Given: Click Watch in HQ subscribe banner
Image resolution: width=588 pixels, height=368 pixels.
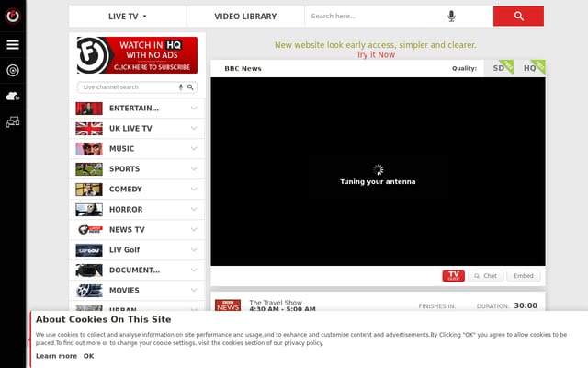Looking at the screenshot, I should 137,55.
